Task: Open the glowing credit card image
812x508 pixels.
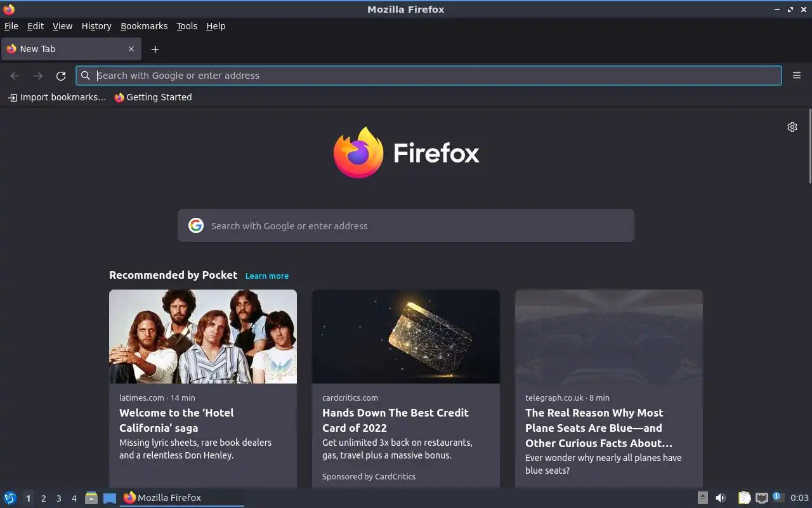Action: tap(406, 337)
